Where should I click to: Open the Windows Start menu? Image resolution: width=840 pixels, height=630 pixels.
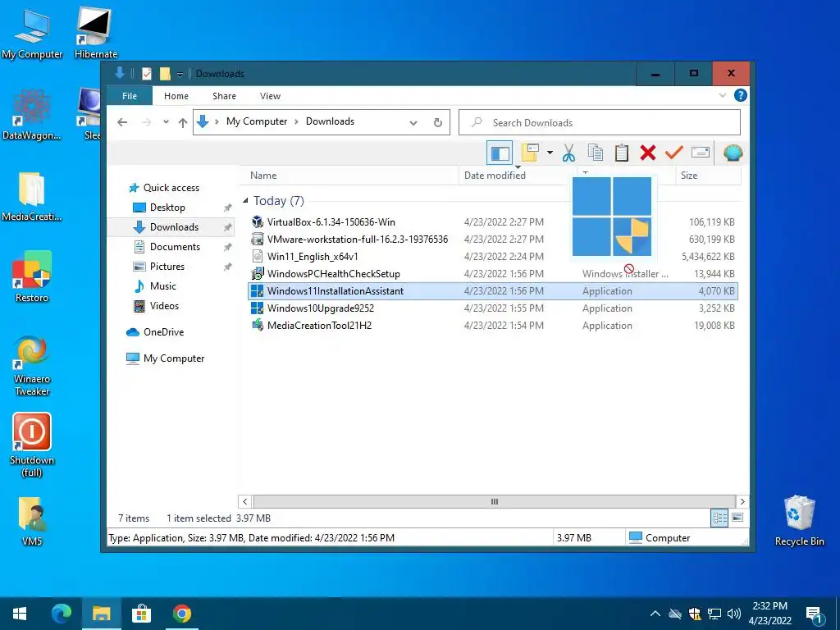click(20, 614)
